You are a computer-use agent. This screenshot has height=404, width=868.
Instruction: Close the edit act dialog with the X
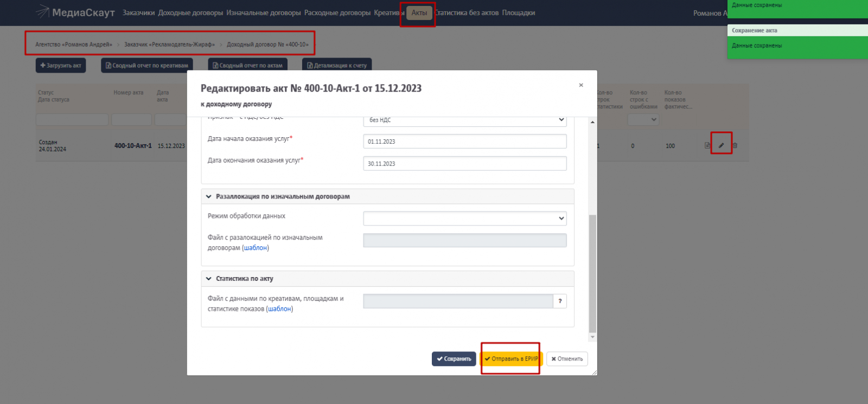[581, 85]
